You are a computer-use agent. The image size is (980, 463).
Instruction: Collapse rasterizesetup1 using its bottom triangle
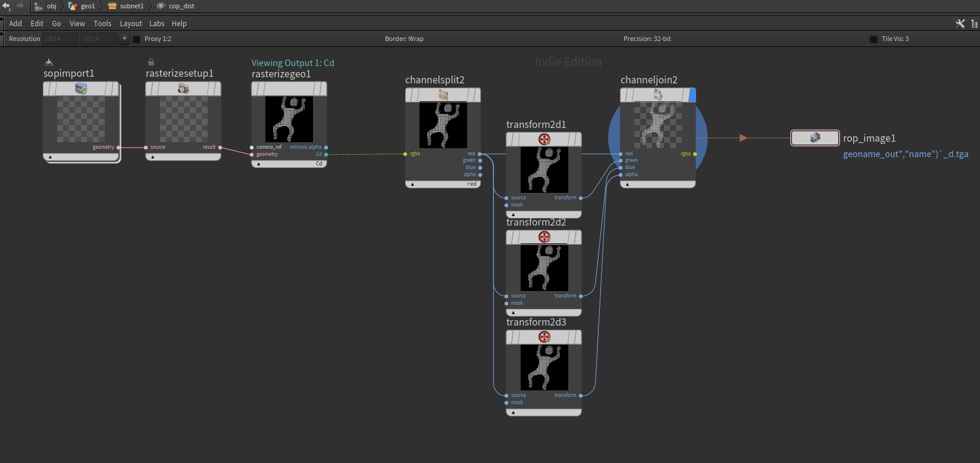pos(152,157)
